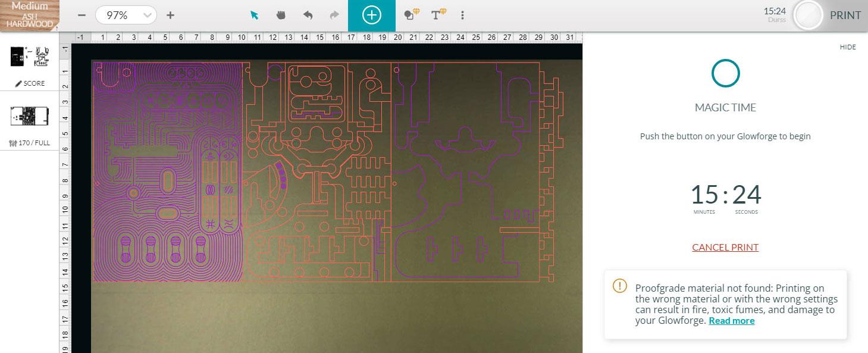Open the 97% zoom level dropdown

[125, 15]
